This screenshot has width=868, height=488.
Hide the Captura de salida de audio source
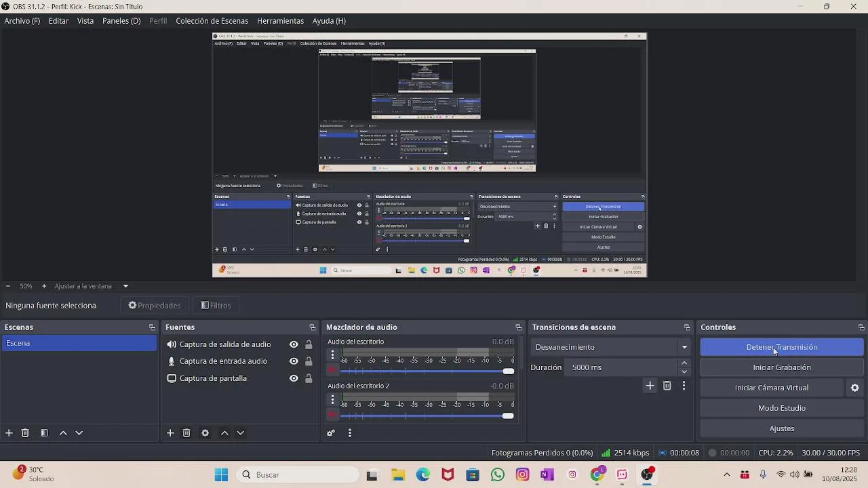pos(294,344)
